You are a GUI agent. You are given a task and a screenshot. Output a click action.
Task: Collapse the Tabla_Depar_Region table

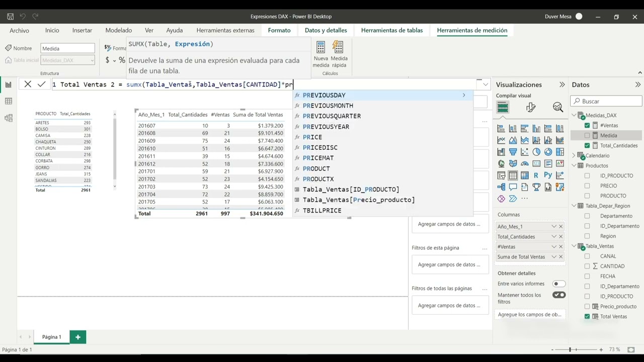click(575, 206)
